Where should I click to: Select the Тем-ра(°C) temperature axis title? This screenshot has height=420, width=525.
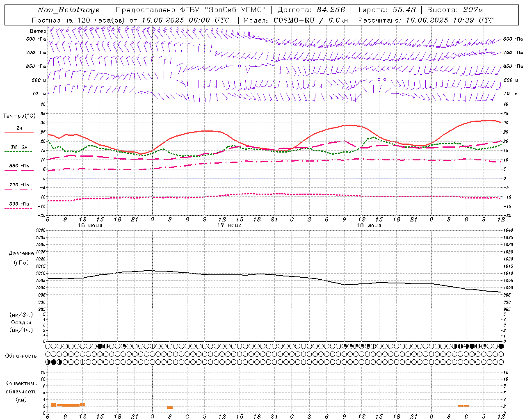(19, 116)
